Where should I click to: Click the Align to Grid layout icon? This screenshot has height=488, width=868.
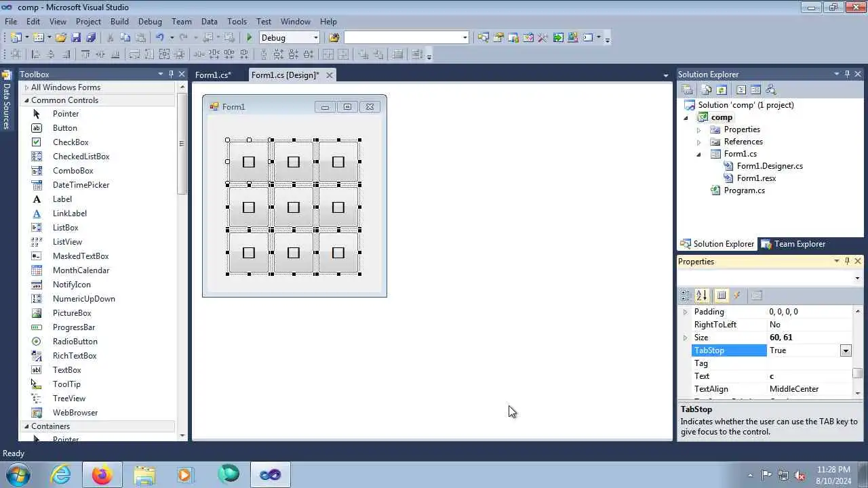(x=15, y=54)
